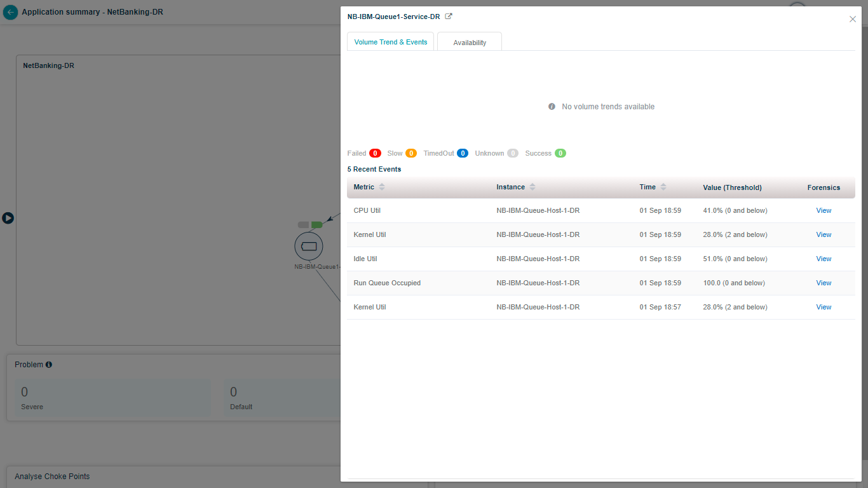The width and height of the screenshot is (868, 488).
Task: Click the back arrow beside Application summary
Action: (10, 12)
